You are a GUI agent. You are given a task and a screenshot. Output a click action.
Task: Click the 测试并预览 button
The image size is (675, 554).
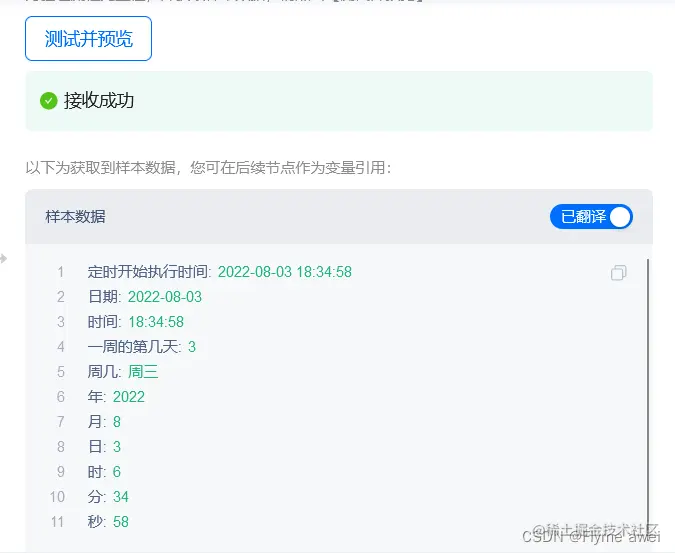pyautogui.click(x=88, y=39)
